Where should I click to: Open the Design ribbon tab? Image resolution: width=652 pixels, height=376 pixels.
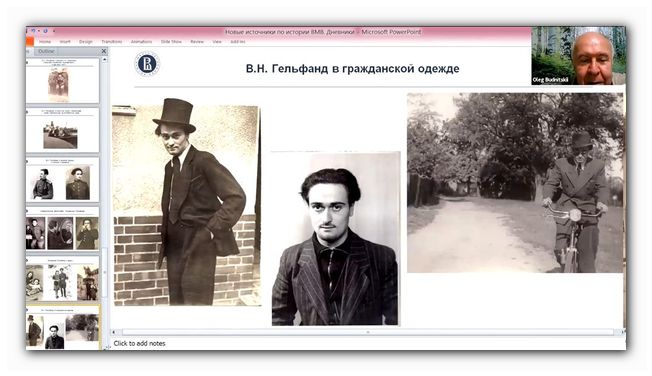[x=86, y=42]
